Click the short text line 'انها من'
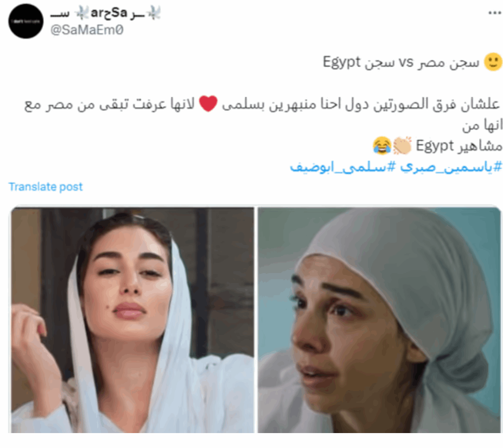This screenshot has height=448, width=503. coord(482,125)
